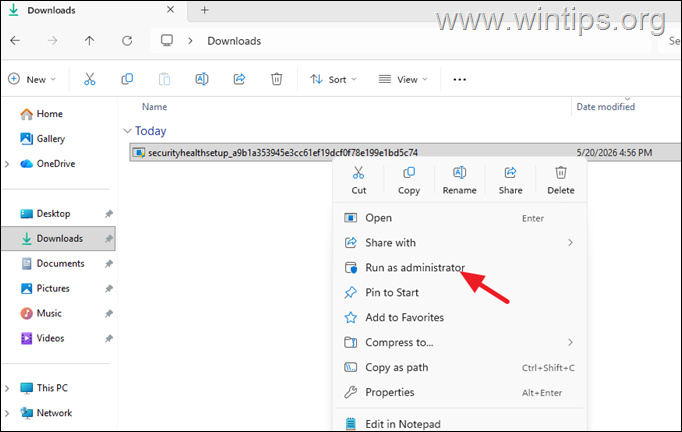Click the toolbar Paste icon

click(x=164, y=79)
